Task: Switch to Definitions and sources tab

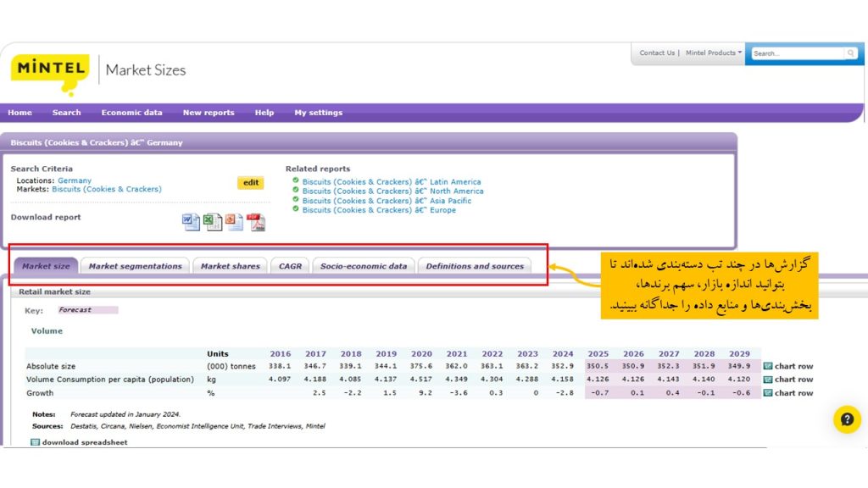Action: (475, 266)
